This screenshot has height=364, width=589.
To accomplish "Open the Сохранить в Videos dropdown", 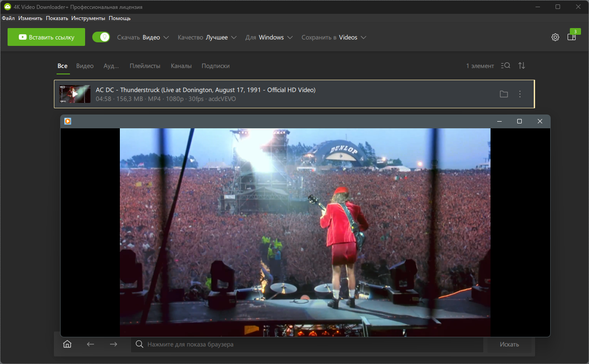I will click(334, 37).
